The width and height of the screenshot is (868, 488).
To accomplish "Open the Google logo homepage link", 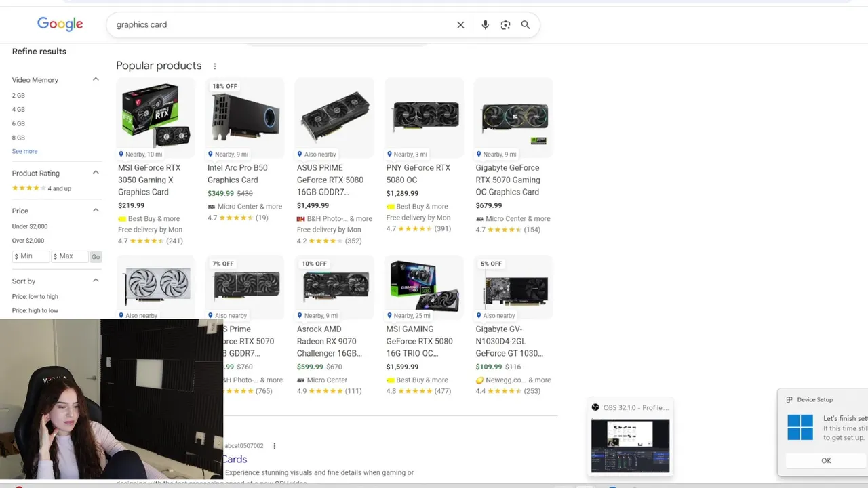I will 60,24.
